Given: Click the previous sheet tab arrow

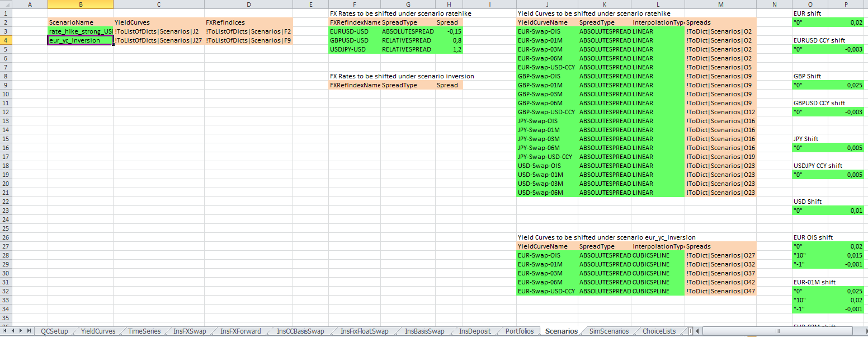Looking at the screenshot, I should pyautogui.click(x=13, y=331).
